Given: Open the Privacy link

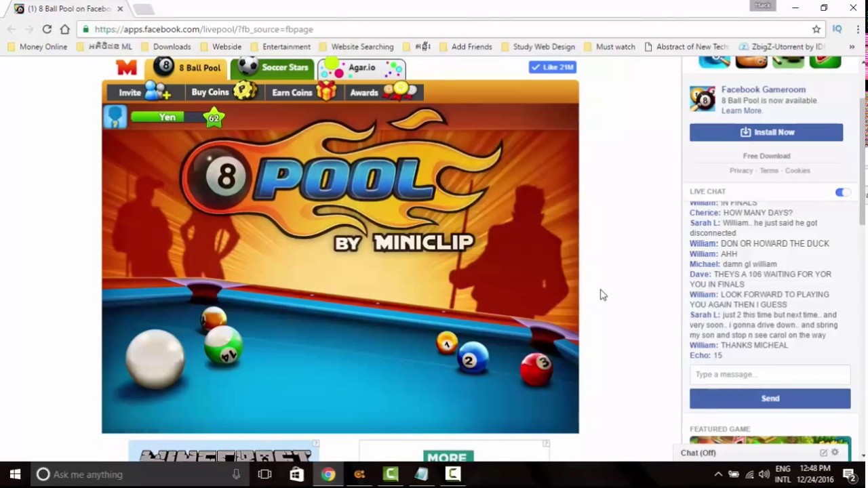Looking at the screenshot, I should pyautogui.click(x=741, y=171).
